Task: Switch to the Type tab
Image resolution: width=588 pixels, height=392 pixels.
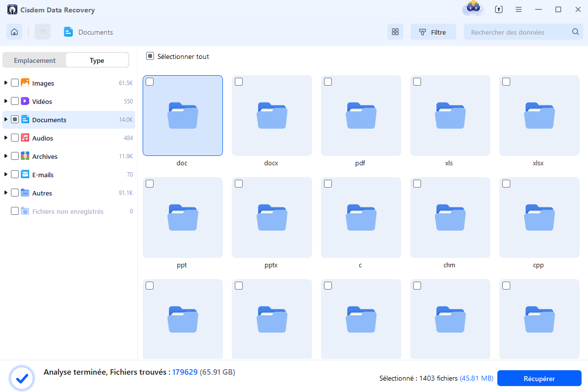Action: 97,60
